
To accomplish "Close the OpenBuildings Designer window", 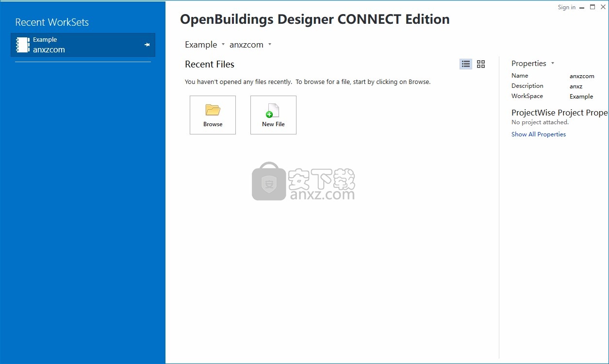I will point(603,7).
